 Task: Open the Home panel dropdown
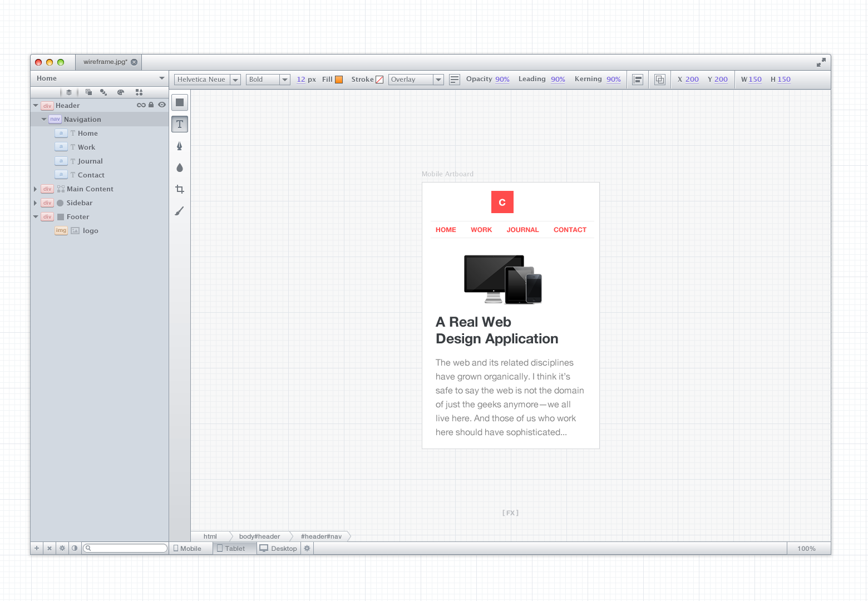pos(100,78)
